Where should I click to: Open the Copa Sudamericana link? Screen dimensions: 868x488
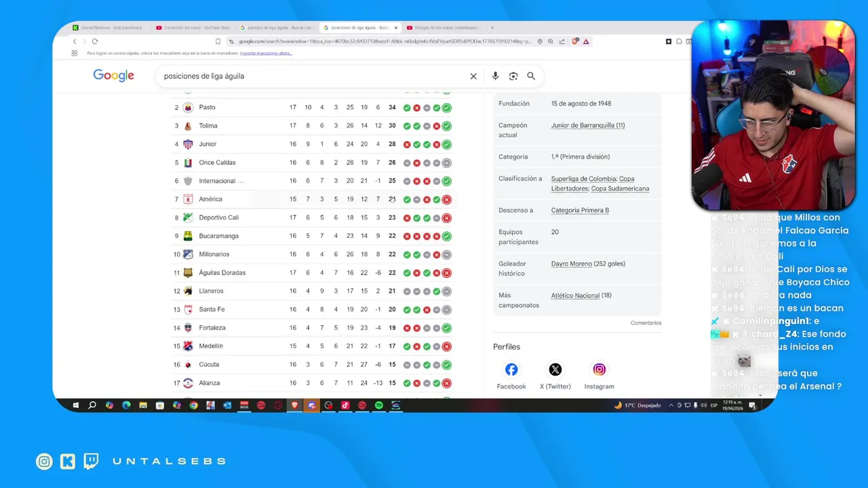[620, 188]
